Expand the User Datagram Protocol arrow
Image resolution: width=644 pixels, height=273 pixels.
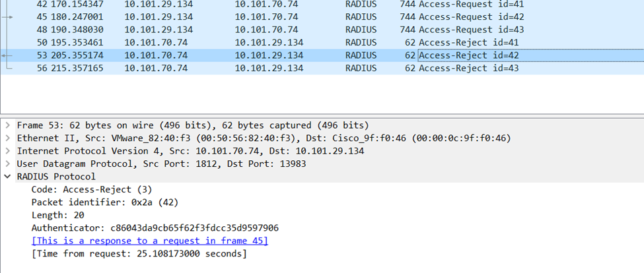[7, 164]
